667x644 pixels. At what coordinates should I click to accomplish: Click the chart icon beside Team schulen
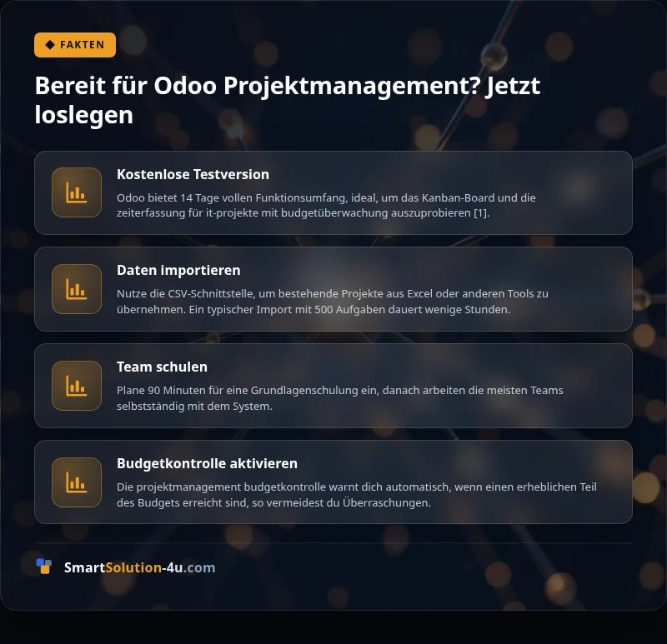click(x=77, y=386)
